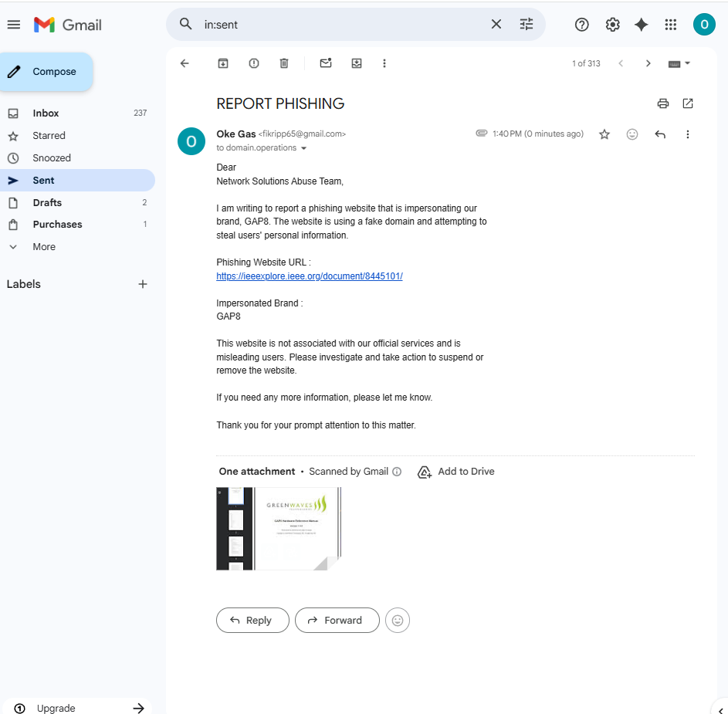Image resolution: width=728 pixels, height=714 pixels.
Task: Click the sender avatar for Oke Gas
Action: pyautogui.click(x=191, y=141)
